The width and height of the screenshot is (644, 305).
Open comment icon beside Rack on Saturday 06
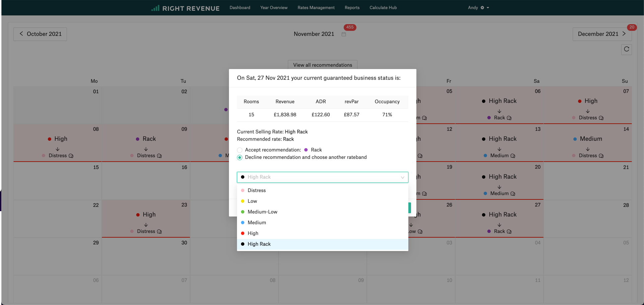click(x=509, y=118)
